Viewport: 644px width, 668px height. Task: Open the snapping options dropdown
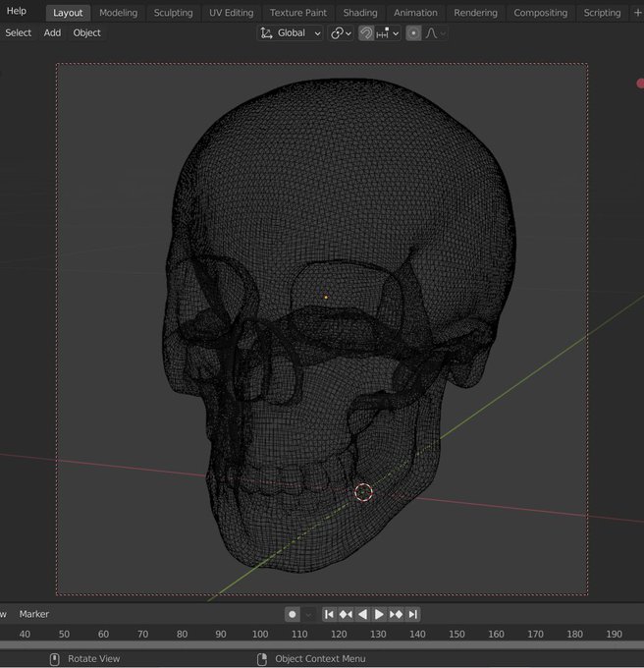[x=388, y=32]
